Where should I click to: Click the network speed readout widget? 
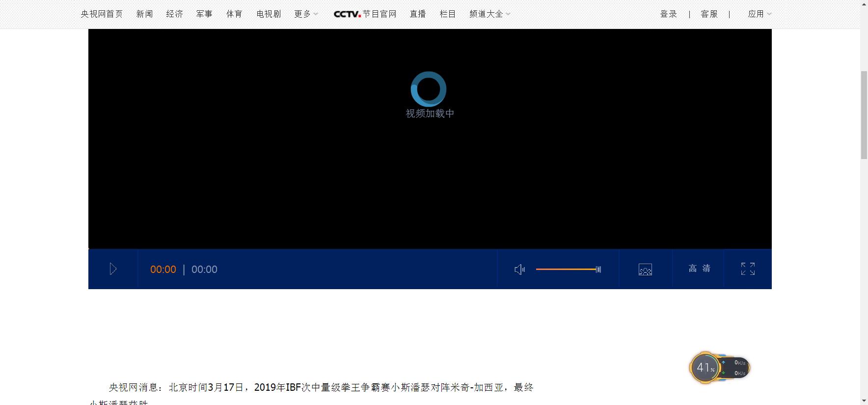point(735,368)
